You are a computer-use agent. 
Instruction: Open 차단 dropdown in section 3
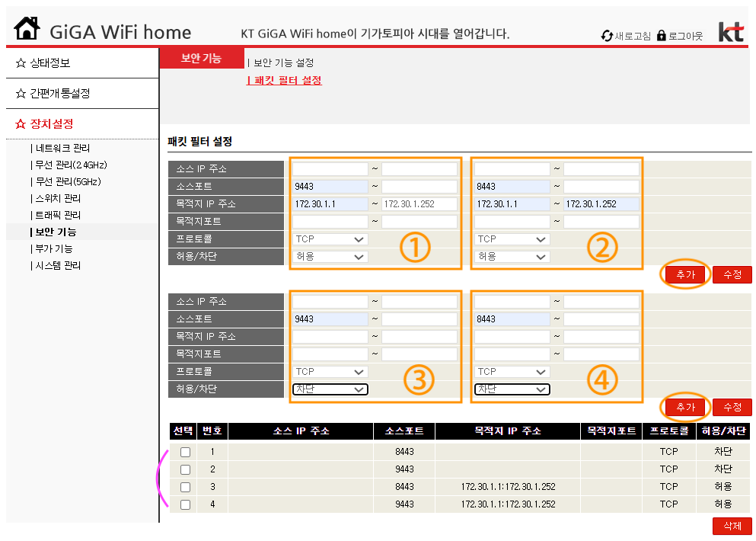pyautogui.click(x=330, y=389)
